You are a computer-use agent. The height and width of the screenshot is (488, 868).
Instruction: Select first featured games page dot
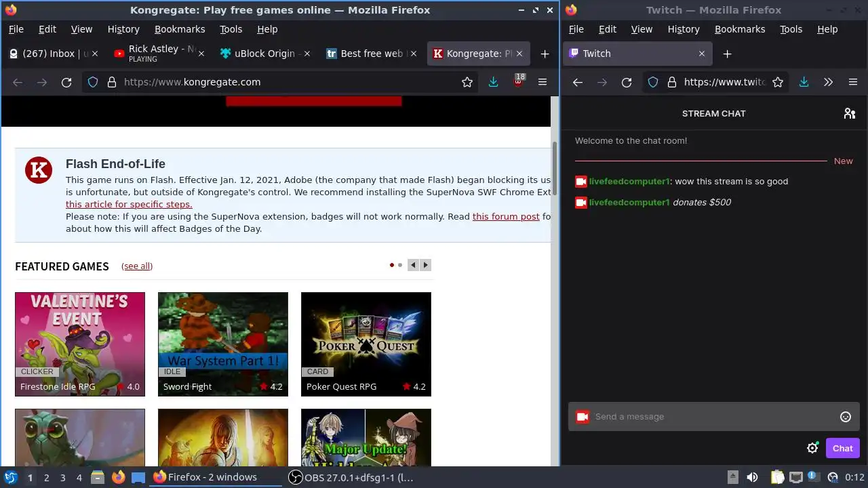[392, 265]
